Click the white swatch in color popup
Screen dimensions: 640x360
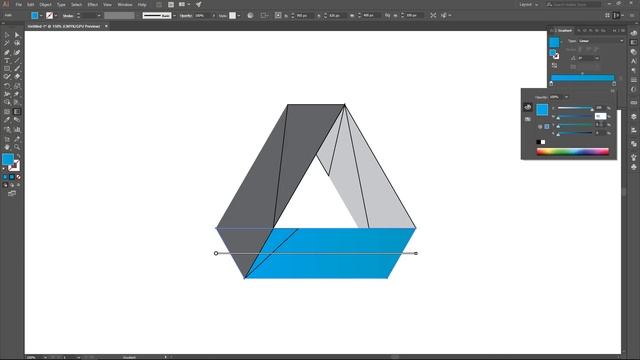pos(543,142)
